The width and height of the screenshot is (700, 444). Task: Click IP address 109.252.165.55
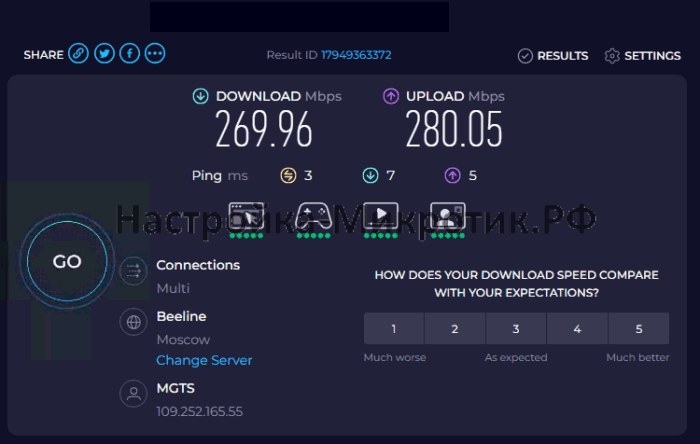click(x=200, y=411)
